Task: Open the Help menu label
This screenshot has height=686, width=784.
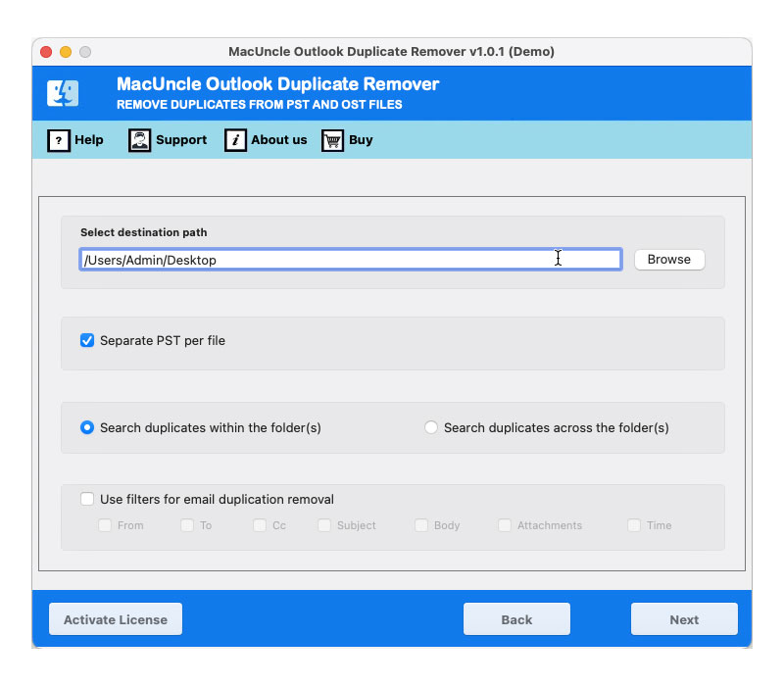Action: click(x=89, y=140)
